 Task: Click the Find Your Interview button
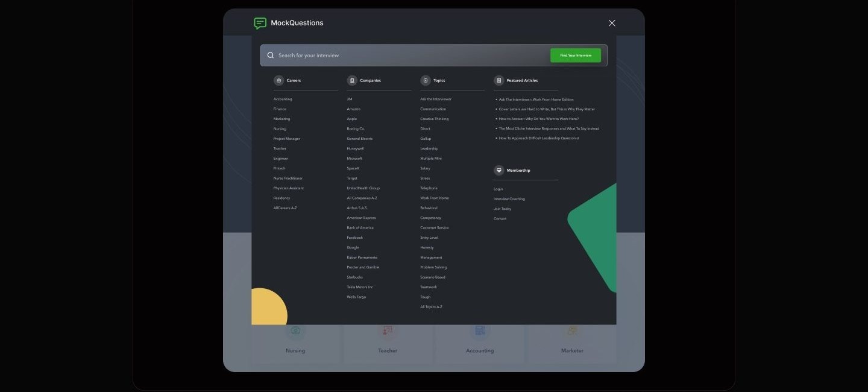coord(576,55)
